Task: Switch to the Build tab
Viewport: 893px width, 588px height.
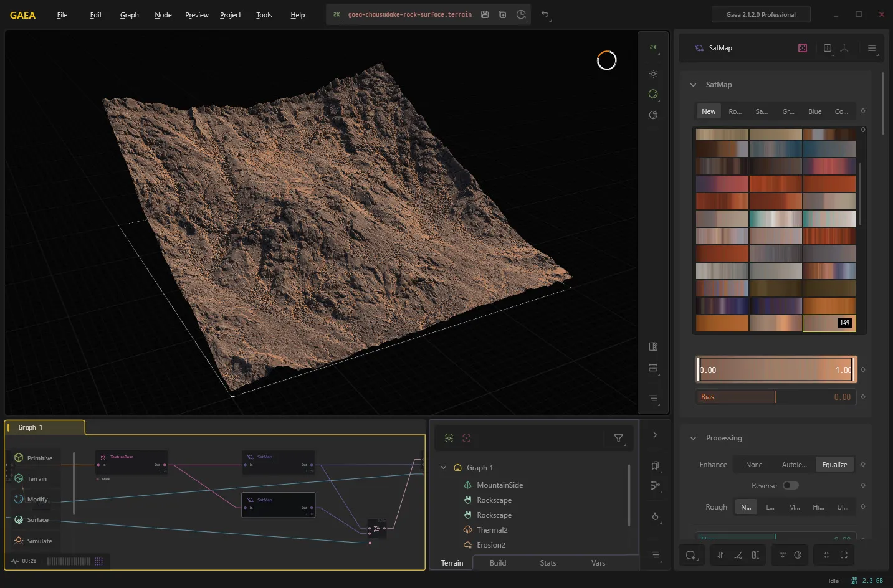Action: click(x=498, y=562)
